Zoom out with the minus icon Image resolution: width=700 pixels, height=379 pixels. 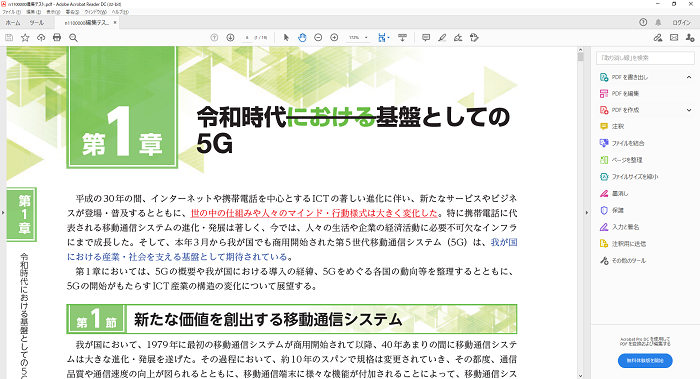318,38
